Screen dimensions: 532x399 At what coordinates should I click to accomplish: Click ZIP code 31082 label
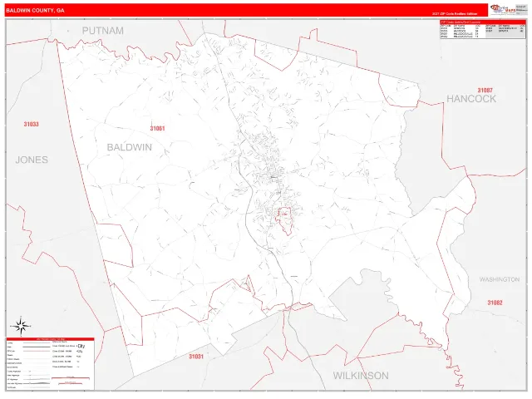[x=495, y=303]
